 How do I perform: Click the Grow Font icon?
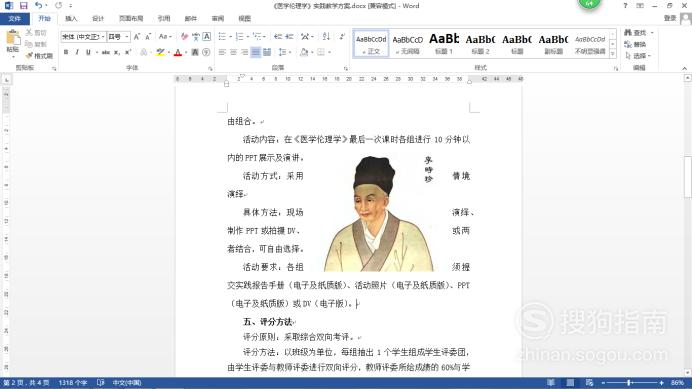[x=137, y=37]
